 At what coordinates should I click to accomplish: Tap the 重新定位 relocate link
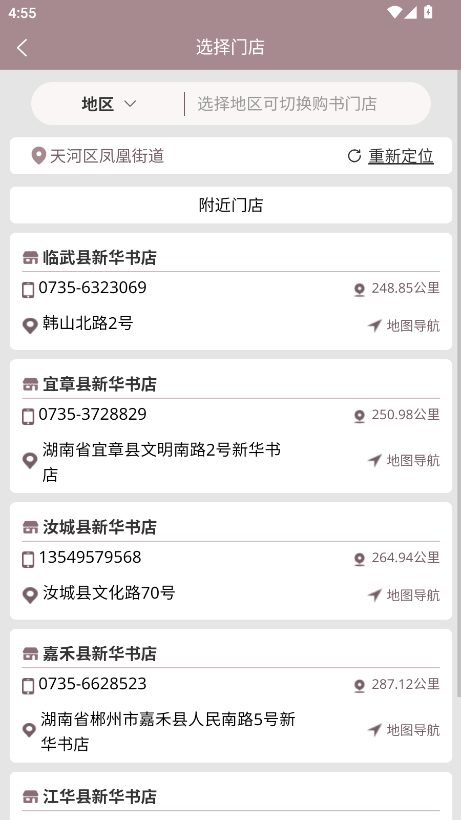401,156
